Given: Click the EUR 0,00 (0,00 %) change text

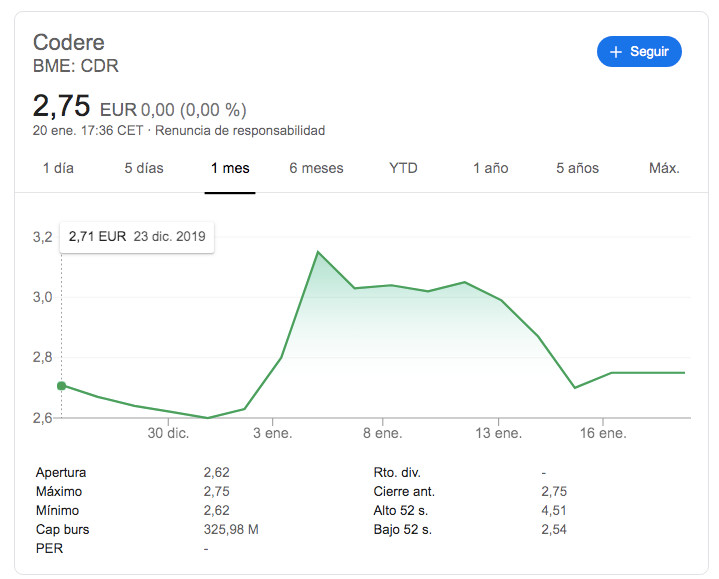Looking at the screenshot, I should click(x=173, y=110).
